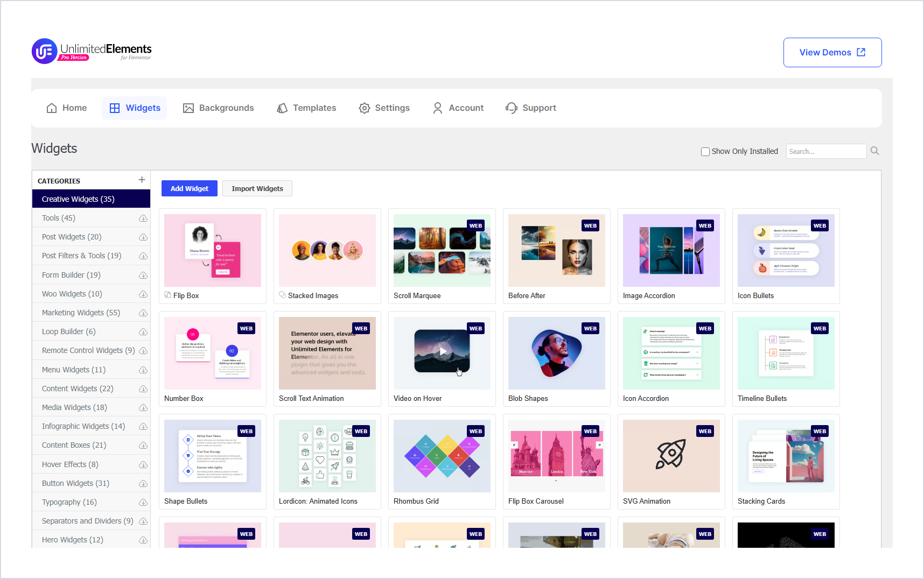Click download icon next to Media Widgets (18)
Viewport: 924px width, 579px height.
tap(143, 408)
